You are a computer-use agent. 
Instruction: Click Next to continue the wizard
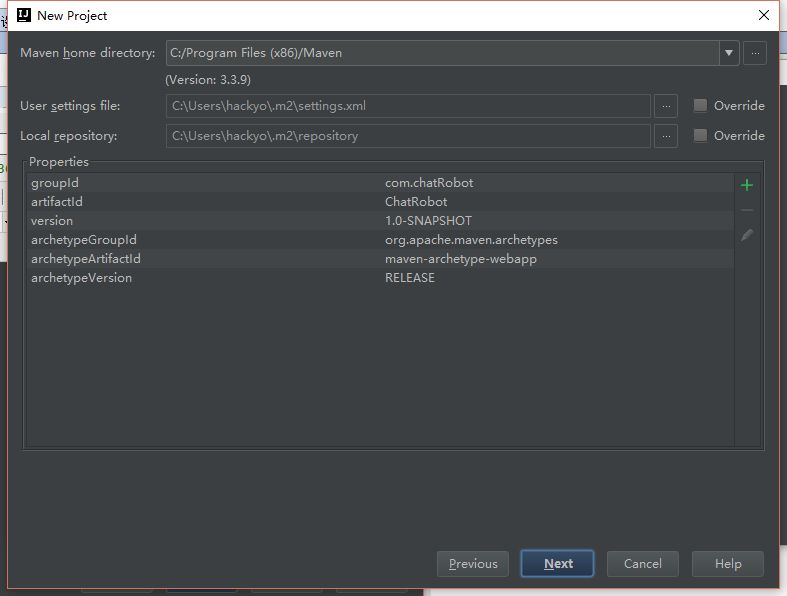click(558, 564)
